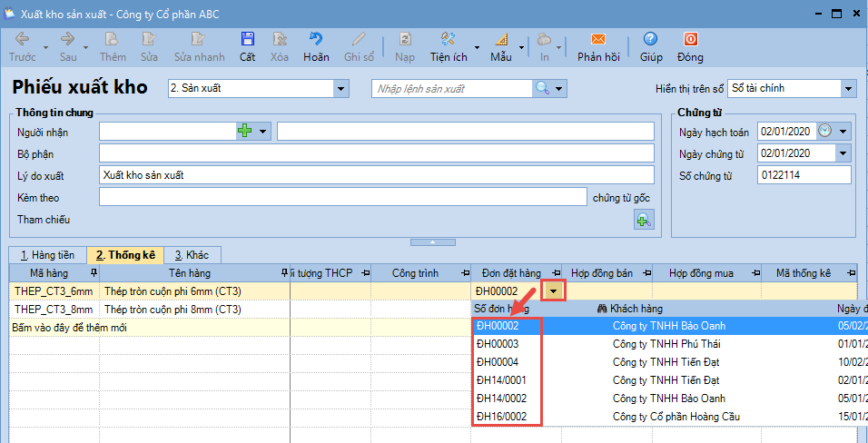Click the Tham chiếu add reference icon
This screenshot has width=868, height=443.
(643, 219)
